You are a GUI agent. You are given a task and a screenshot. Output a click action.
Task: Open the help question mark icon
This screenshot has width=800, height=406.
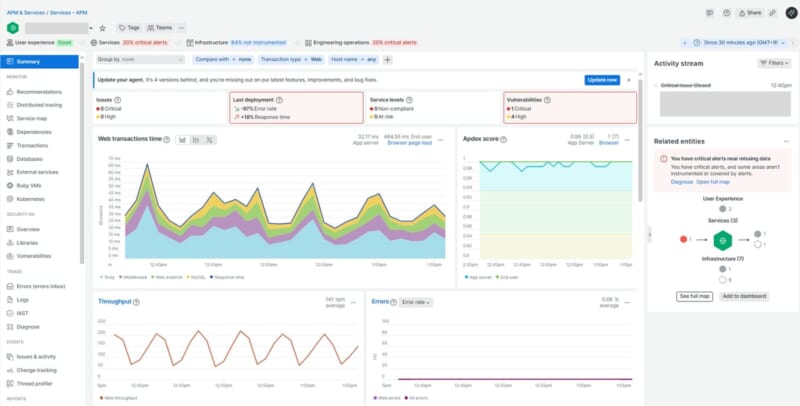pyautogui.click(x=725, y=13)
